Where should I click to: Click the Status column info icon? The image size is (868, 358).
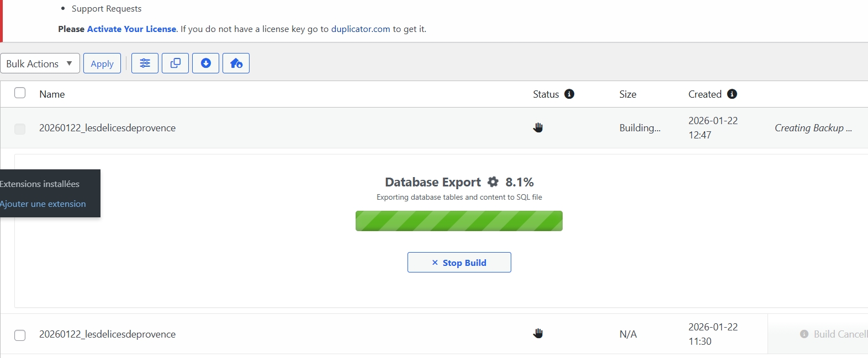569,94
